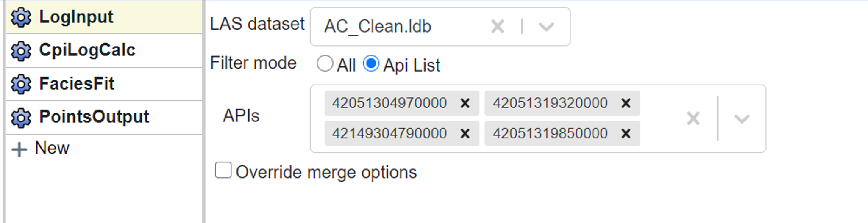Click the gear icon beside FaciesFit
Viewport: 868px width, 223px height.
(x=21, y=84)
